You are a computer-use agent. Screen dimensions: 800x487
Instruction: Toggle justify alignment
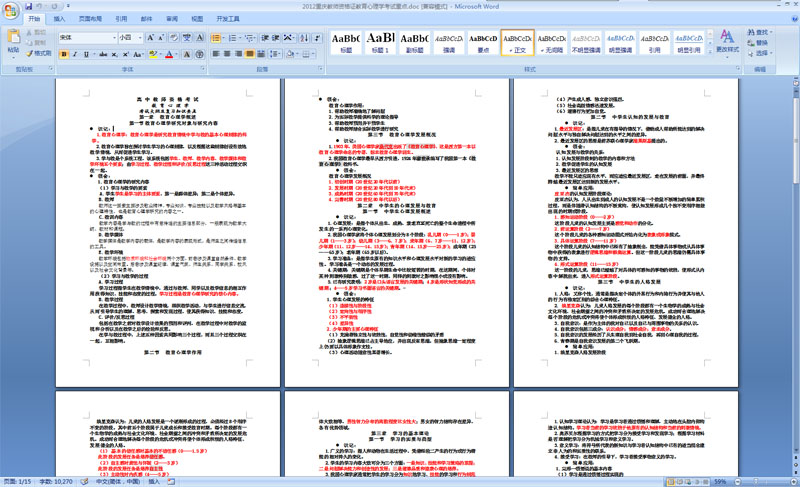(x=249, y=54)
